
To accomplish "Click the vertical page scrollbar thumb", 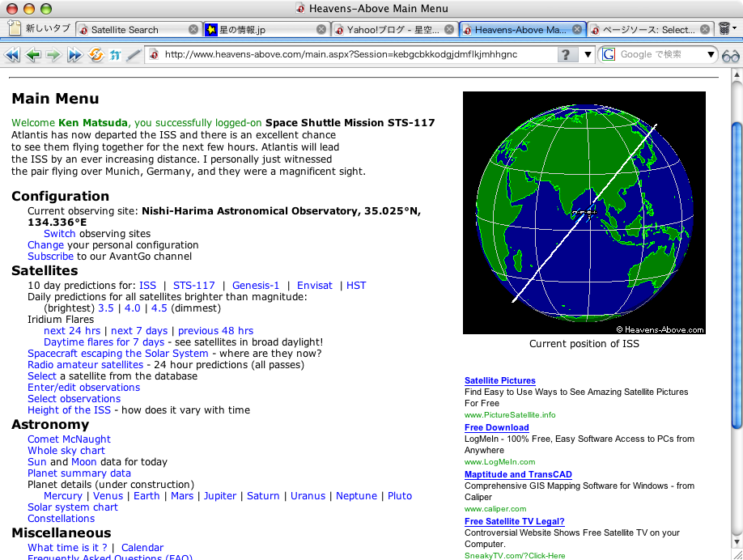I will 737,276.
